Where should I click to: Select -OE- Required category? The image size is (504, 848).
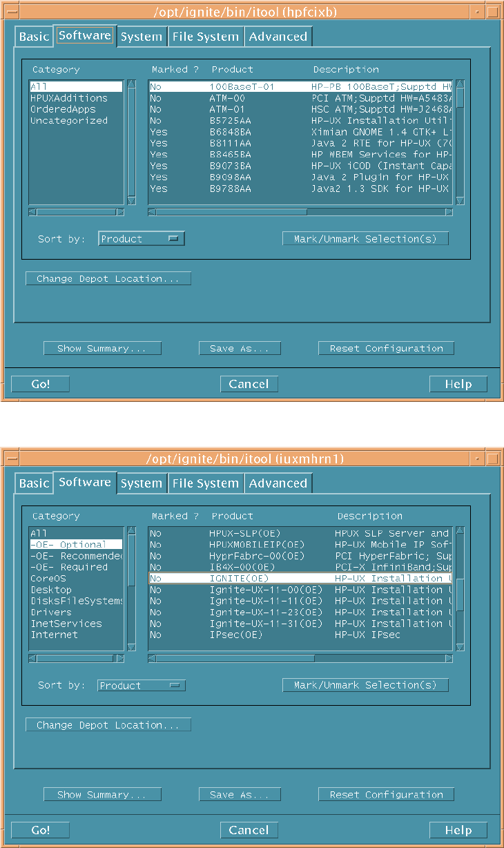(x=76, y=567)
